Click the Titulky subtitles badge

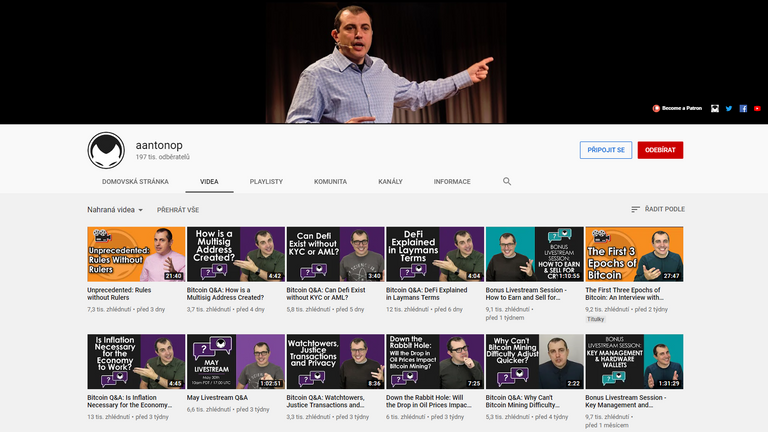tap(596, 319)
